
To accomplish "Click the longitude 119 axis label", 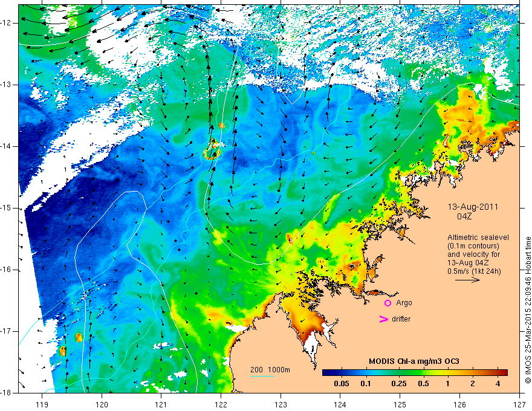I will tap(42, 405).
